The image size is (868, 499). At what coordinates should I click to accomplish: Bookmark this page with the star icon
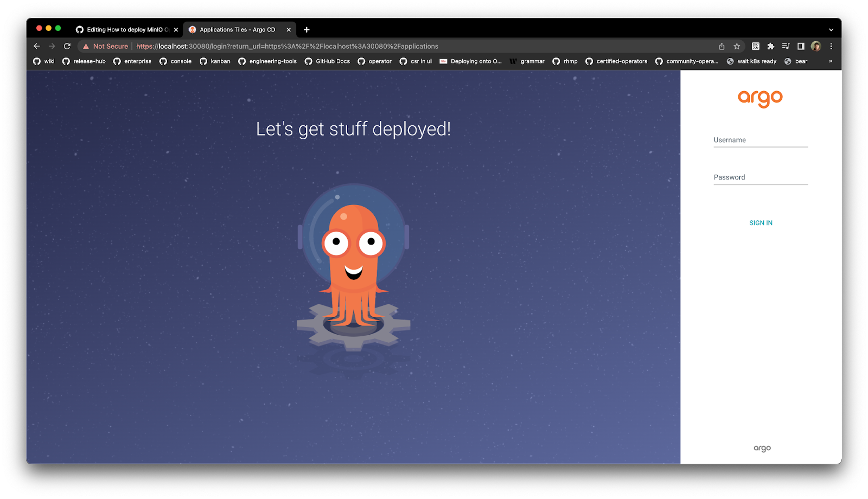tap(737, 47)
